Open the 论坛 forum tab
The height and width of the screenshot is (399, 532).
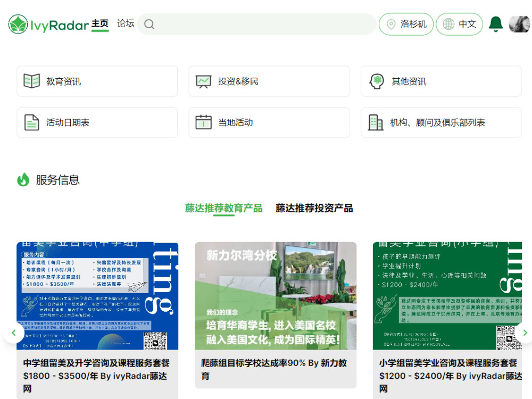(126, 23)
